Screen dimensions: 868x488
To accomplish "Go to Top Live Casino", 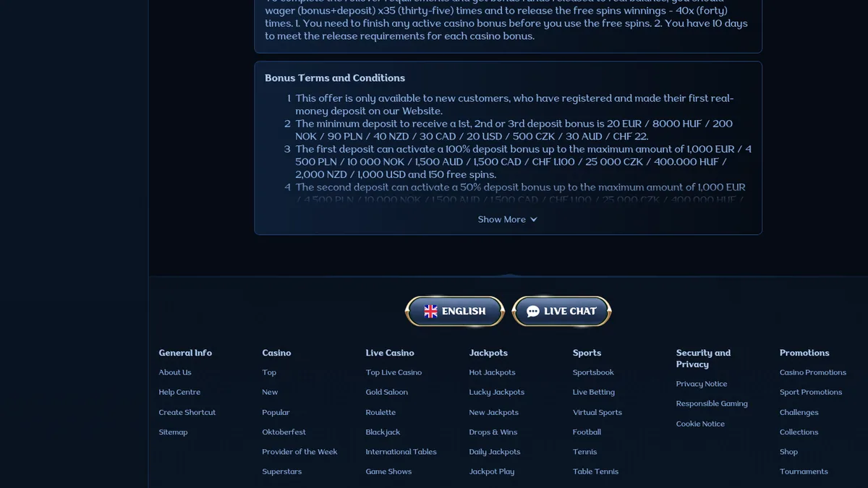I will coord(393,372).
